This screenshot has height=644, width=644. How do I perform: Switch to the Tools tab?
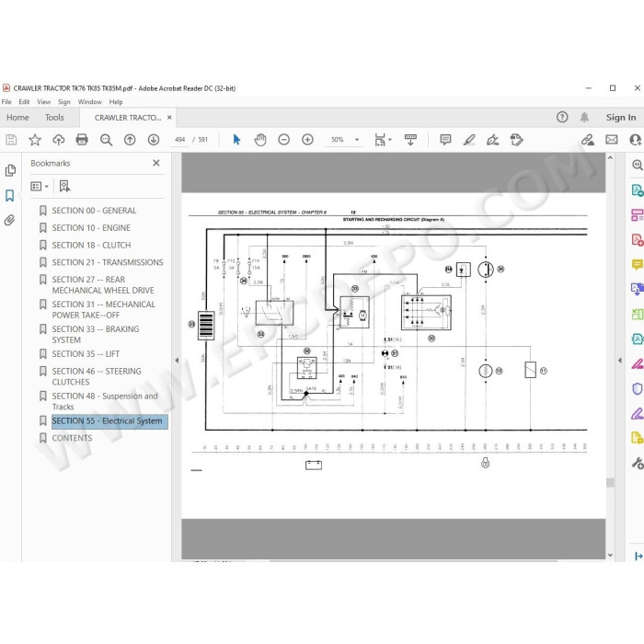54,118
